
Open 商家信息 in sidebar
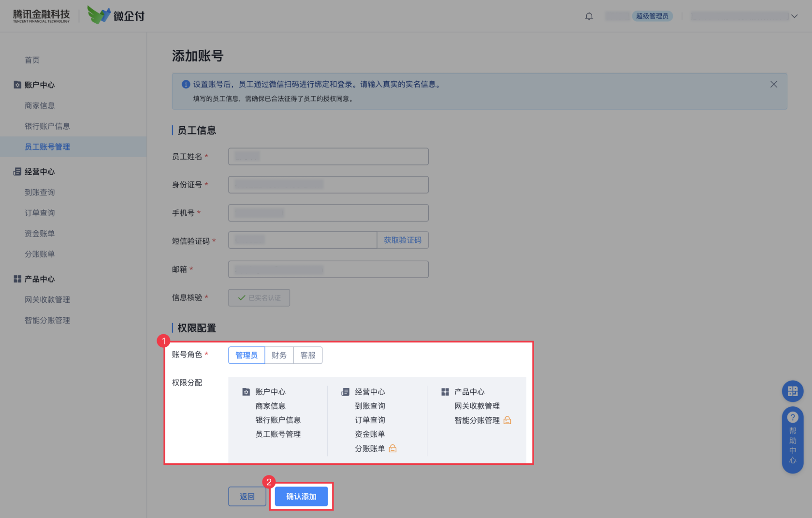click(x=40, y=105)
